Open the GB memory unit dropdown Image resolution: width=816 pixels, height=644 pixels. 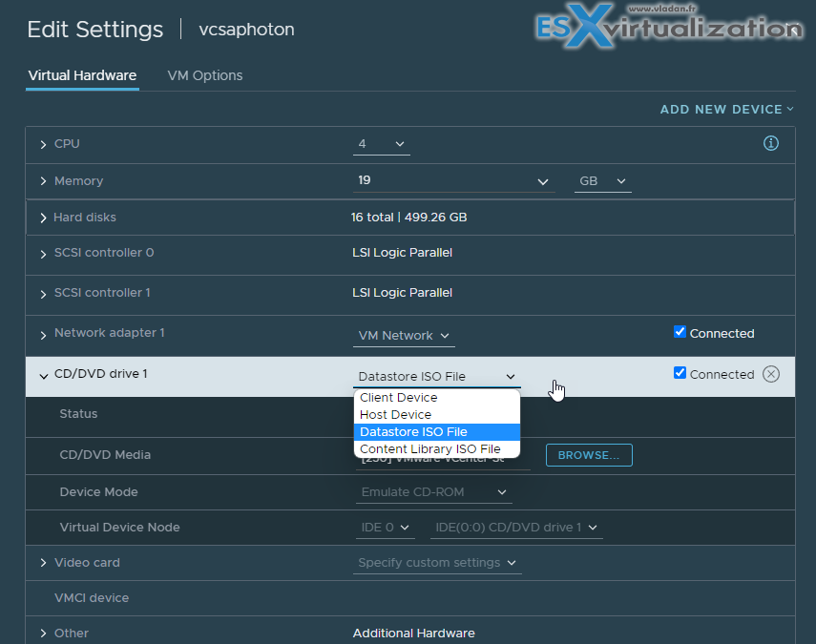[602, 181]
